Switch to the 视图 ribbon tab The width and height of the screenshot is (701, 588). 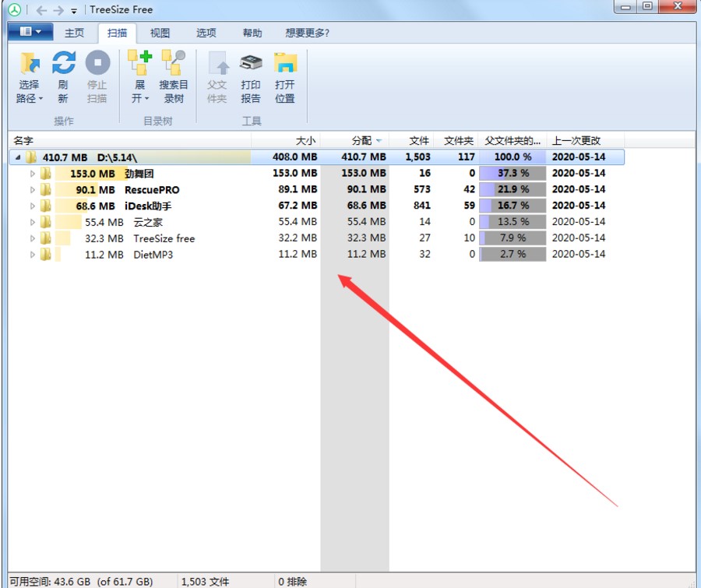[x=160, y=33]
